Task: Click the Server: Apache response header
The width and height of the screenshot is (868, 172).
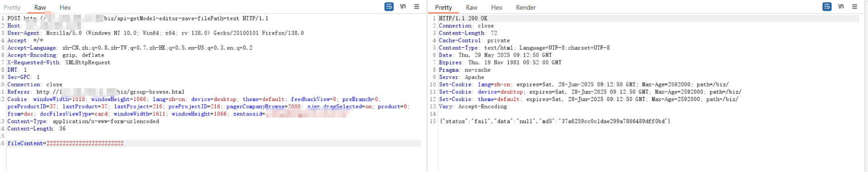Action: [x=462, y=77]
